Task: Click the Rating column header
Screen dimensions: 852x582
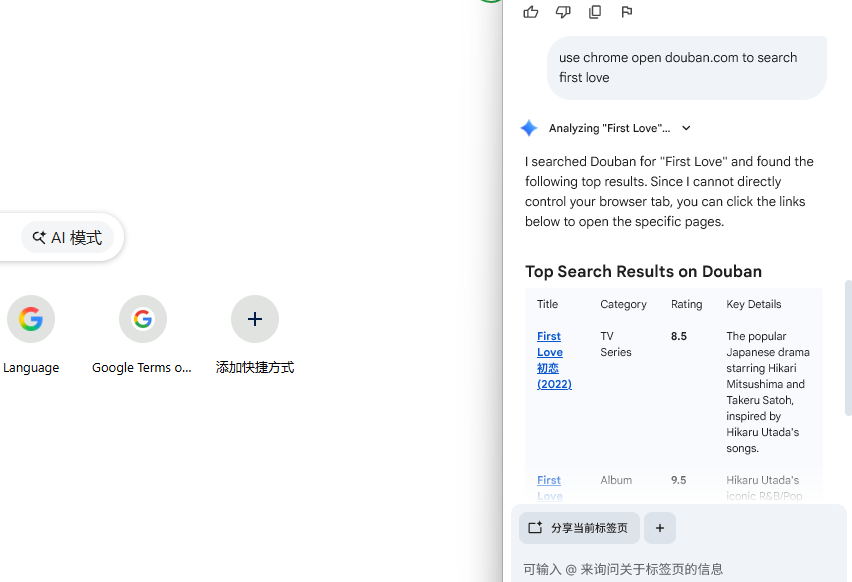Action: (686, 304)
